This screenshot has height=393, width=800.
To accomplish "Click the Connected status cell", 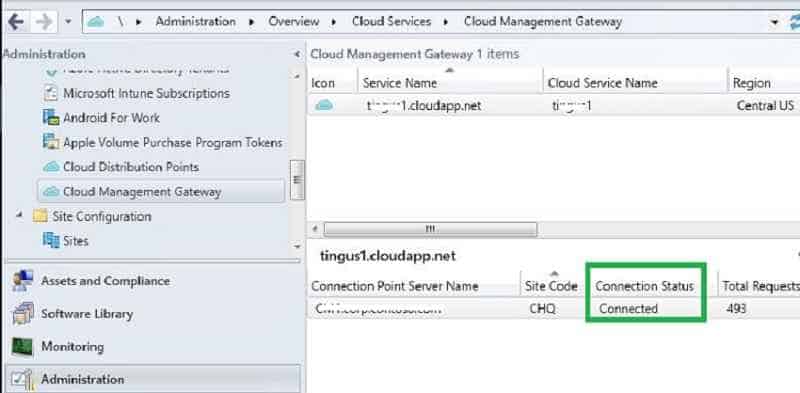I will click(x=629, y=308).
